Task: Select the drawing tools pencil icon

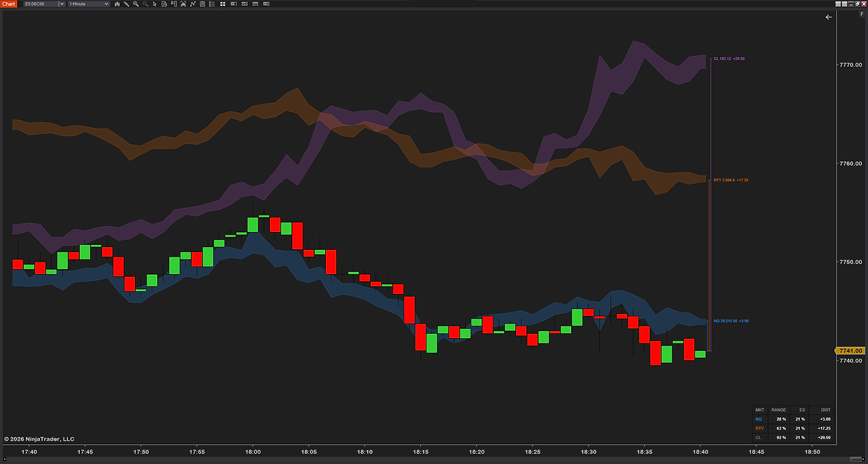Action: [x=126, y=3]
